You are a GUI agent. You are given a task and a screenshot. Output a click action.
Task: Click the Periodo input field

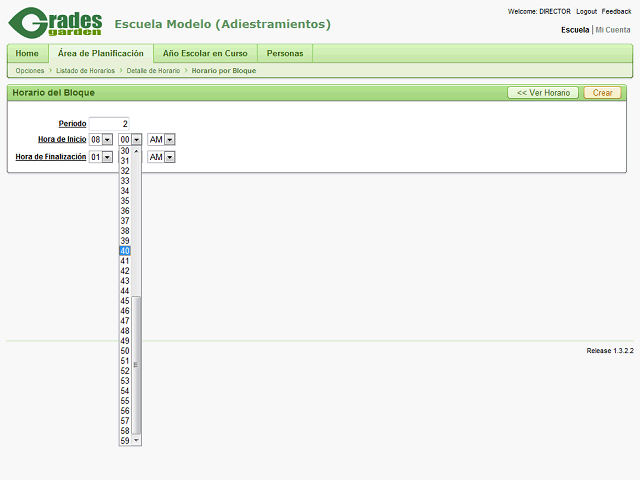pos(109,123)
